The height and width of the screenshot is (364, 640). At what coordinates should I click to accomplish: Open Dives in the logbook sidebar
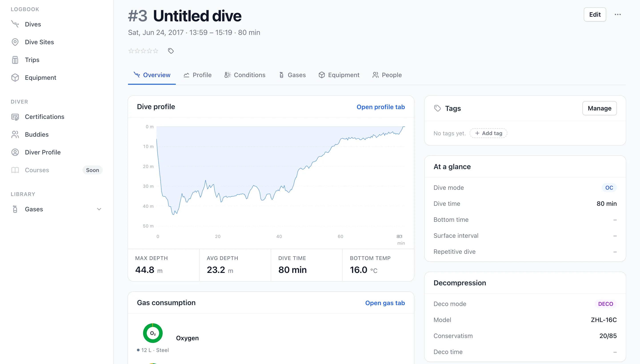(x=33, y=24)
